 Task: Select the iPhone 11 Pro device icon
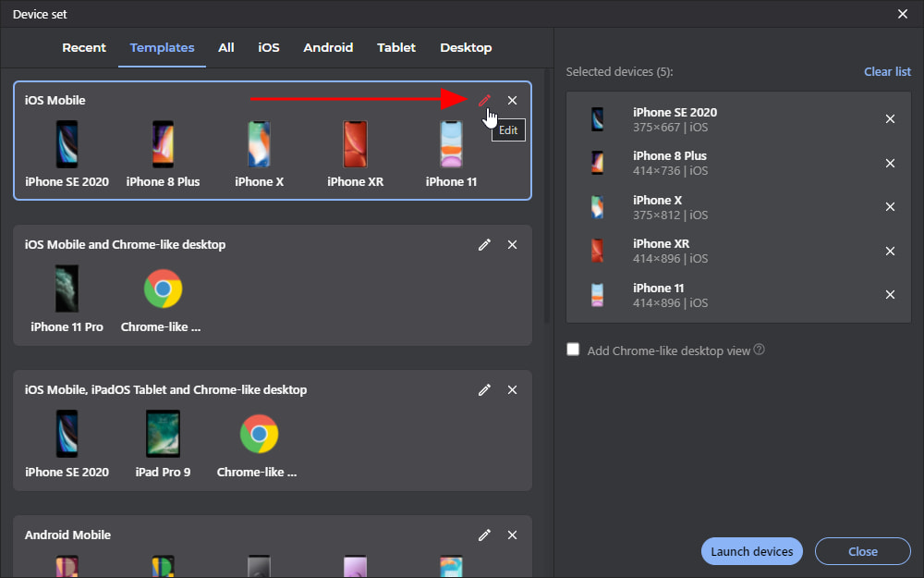(x=67, y=289)
